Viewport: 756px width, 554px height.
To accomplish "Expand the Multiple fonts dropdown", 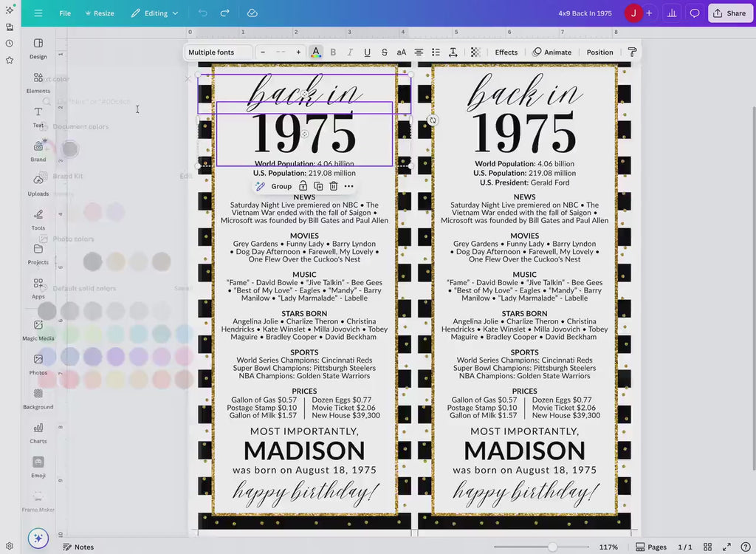I will click(217, 52).
